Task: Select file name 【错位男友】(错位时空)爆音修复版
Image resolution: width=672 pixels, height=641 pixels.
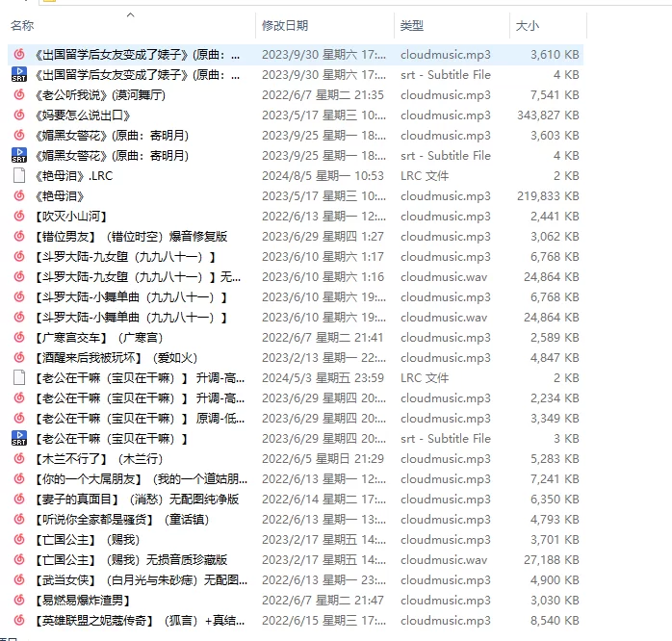Action: [131, 236]
